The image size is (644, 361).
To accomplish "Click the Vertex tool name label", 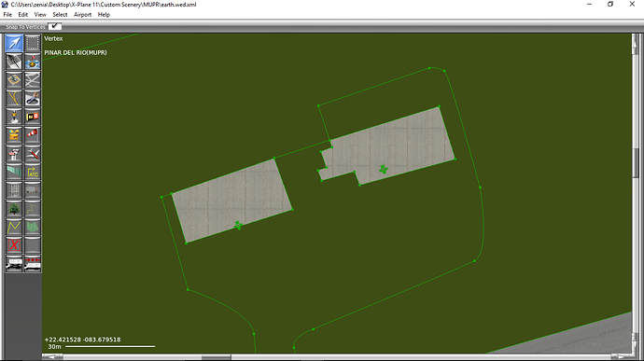I will [x=53, y=38].
